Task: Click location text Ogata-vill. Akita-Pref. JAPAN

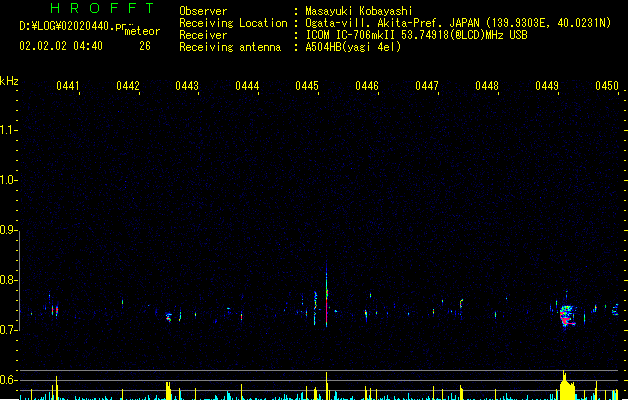Action: click(392, 23)
